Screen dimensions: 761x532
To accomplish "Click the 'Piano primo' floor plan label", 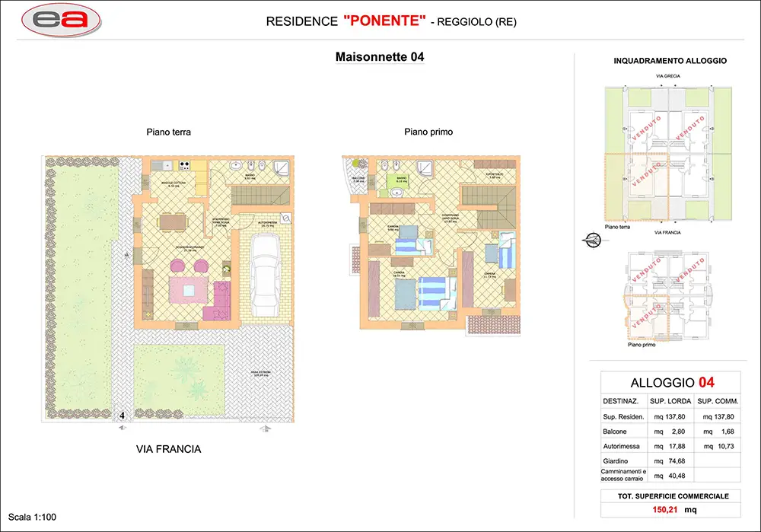I will click(x=428, y=132).
